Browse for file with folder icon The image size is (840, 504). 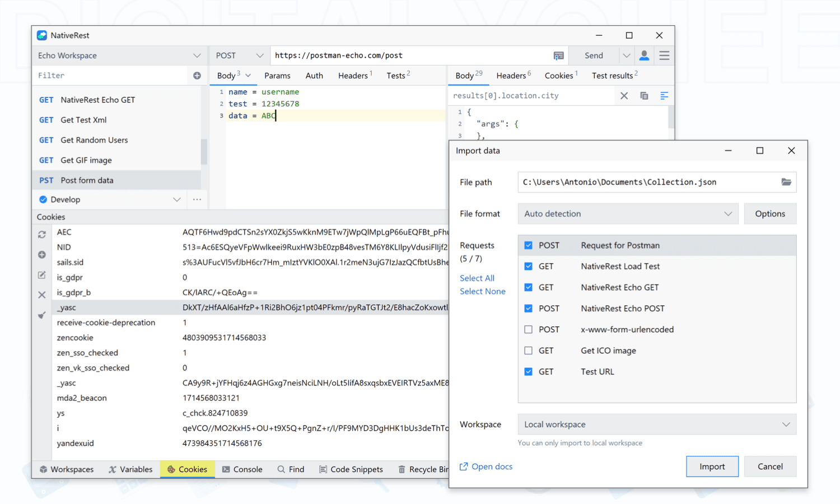786,182
